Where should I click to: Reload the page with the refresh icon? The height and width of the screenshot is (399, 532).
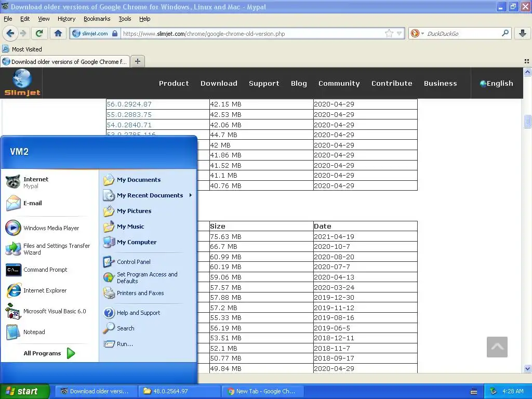39,33
